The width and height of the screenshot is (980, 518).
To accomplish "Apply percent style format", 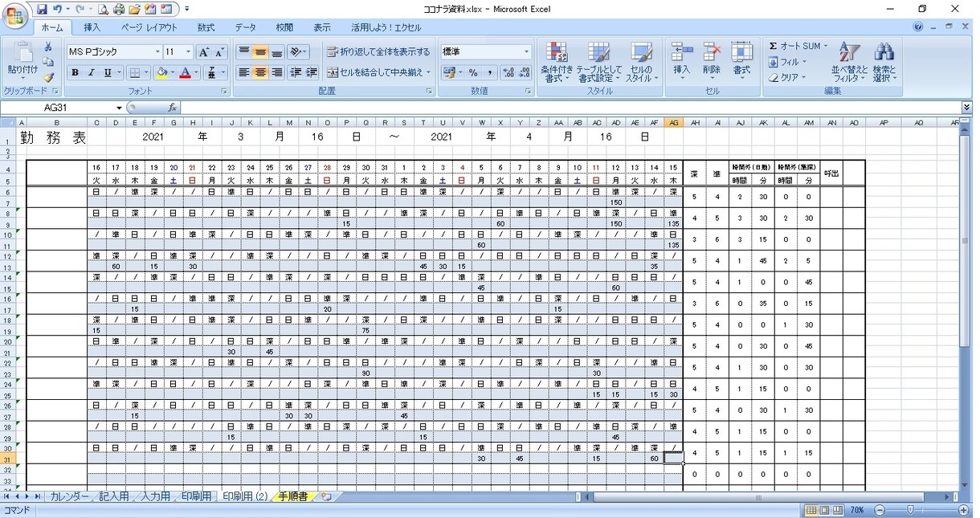I will [x=473, y=72].
